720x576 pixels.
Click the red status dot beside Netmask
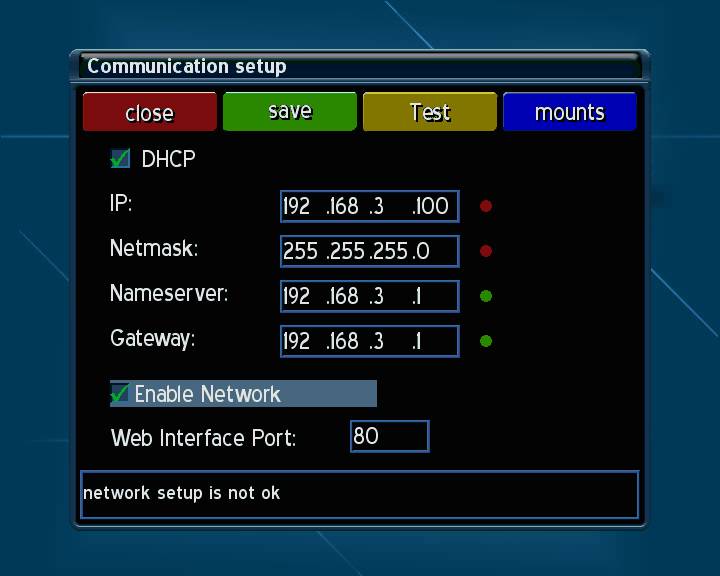click(x=486, y=251)
